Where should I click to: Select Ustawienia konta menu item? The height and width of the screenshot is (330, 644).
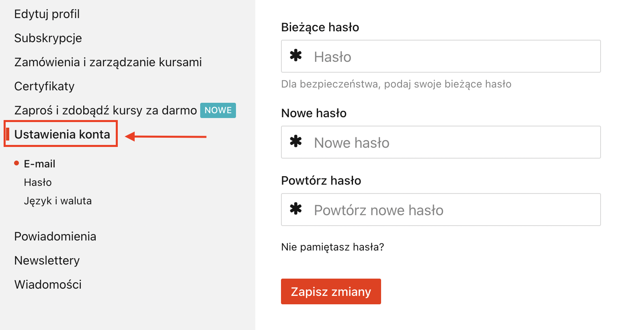tap(62, 134)
